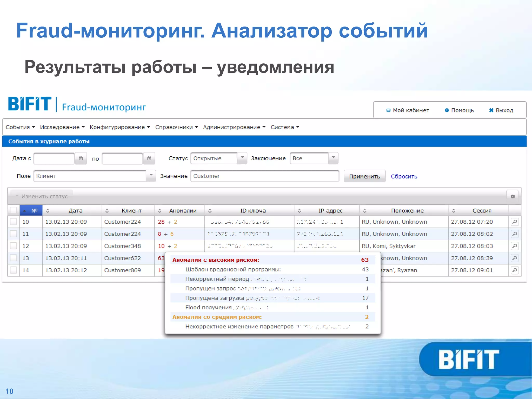Screen dimensions: 532x399
Task: Select all rows with header checkbox
Action: click(x=14, y=210)
